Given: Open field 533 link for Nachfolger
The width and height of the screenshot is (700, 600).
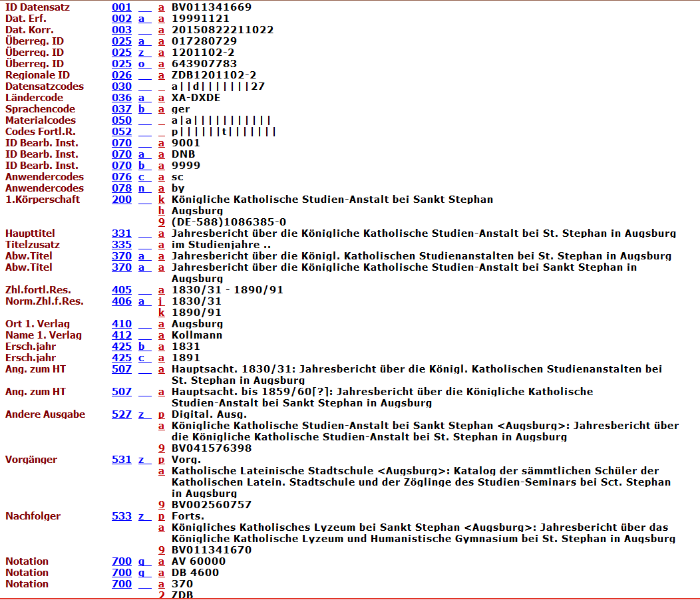Looking at the screenshot, I should (122, 516).
